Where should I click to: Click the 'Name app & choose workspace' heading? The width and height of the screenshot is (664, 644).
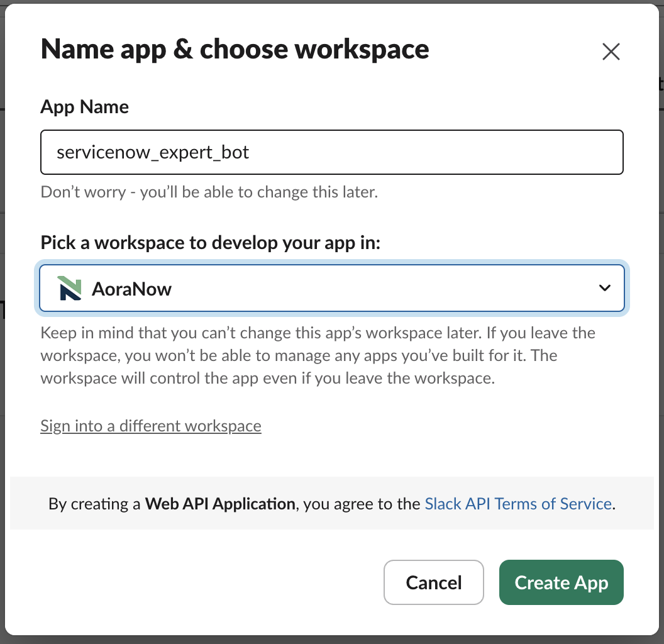pos(235,50)
